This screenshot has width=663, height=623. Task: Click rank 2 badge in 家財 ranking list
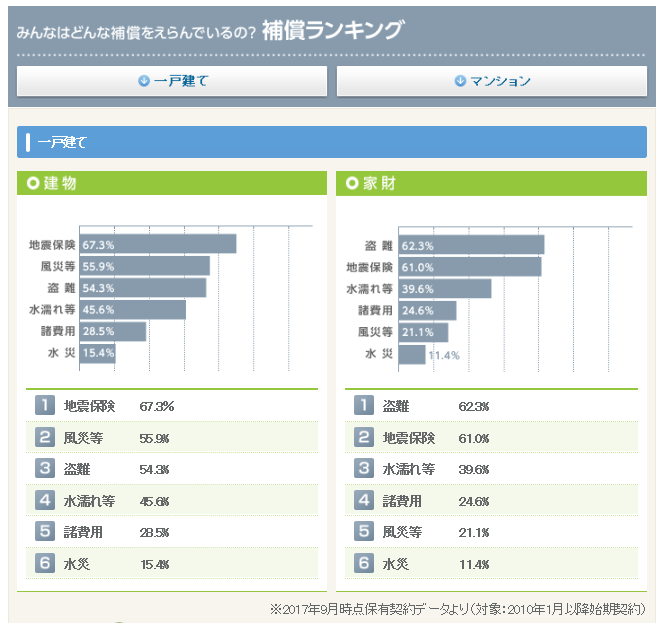(364, 437)
